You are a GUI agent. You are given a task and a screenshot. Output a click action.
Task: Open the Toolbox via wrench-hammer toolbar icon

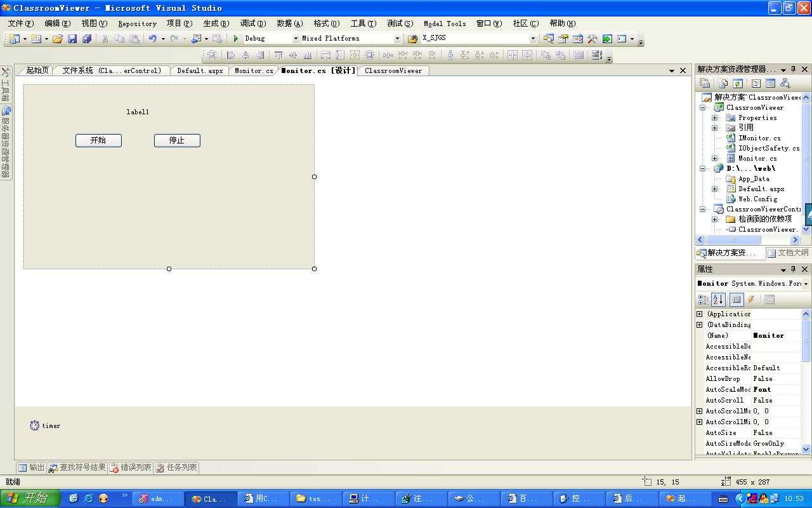tap(593, 39)
